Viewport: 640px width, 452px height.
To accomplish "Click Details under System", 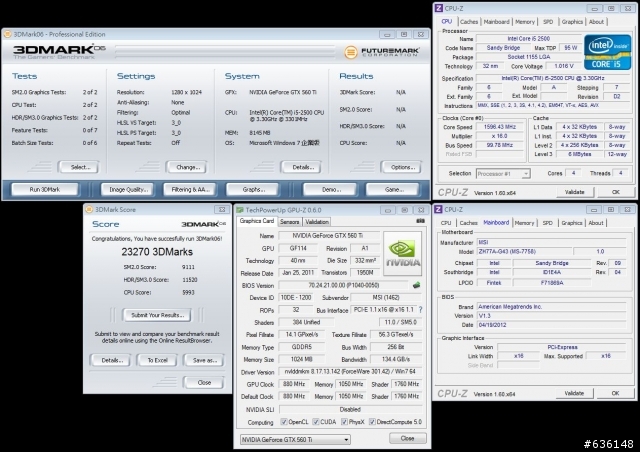I will [x=302, y=167].
